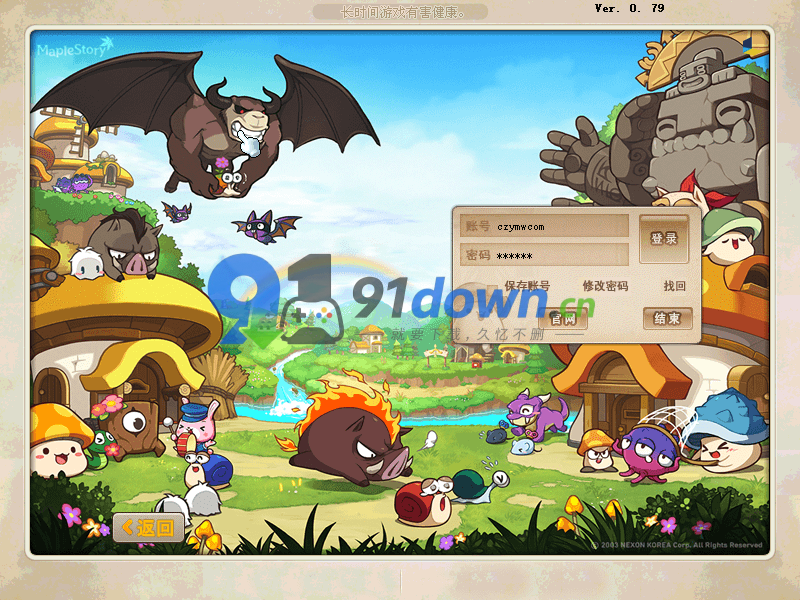This screenshot has width=800, height=600.
Task: Click the 长时间游戏有害健康 notice text
Action: pyautogui.click(x=401, y=12)
